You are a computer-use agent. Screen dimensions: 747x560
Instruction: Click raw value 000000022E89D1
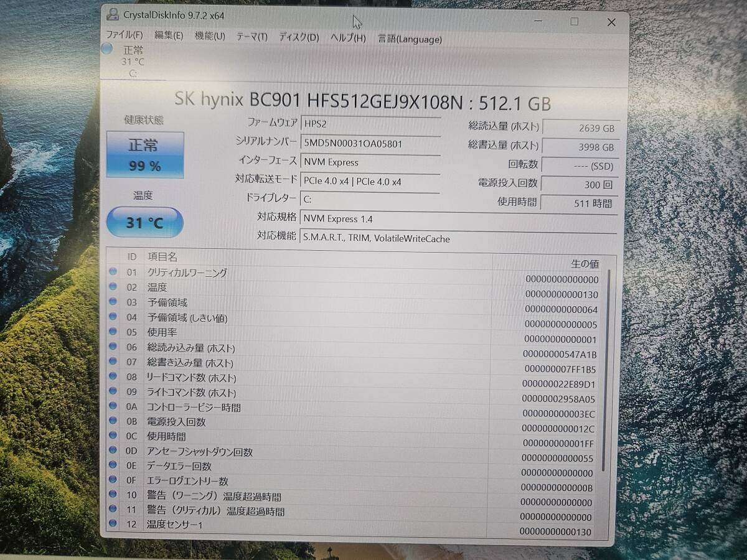click(x=559, y=385)
